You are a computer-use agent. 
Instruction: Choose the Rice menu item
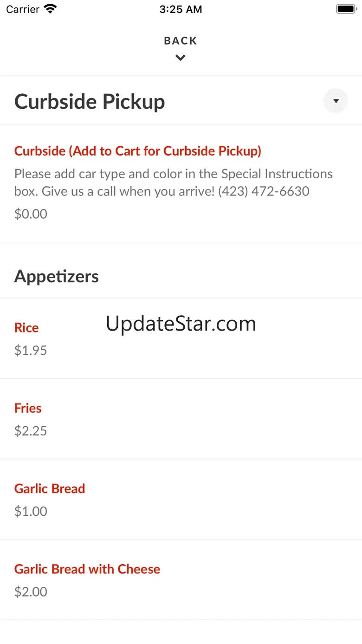click(26, 328)
